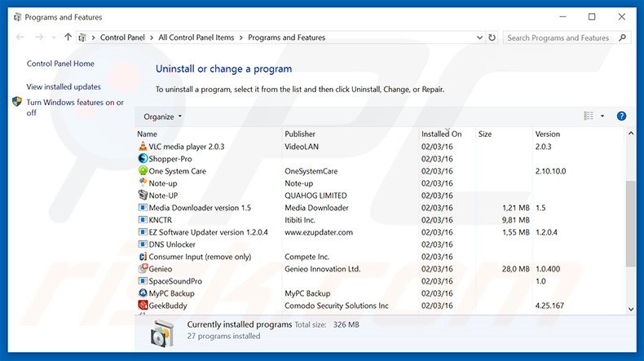Click the VLC media player cone icon

[143, 146]
